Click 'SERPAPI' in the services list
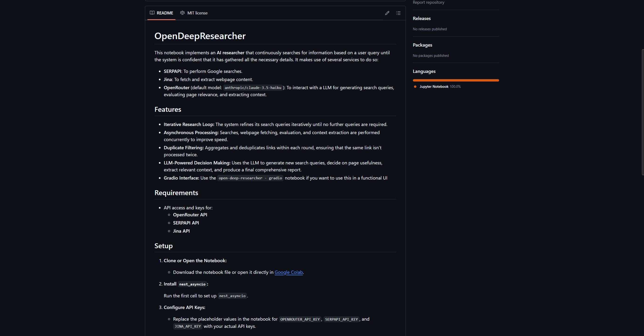 172,71
